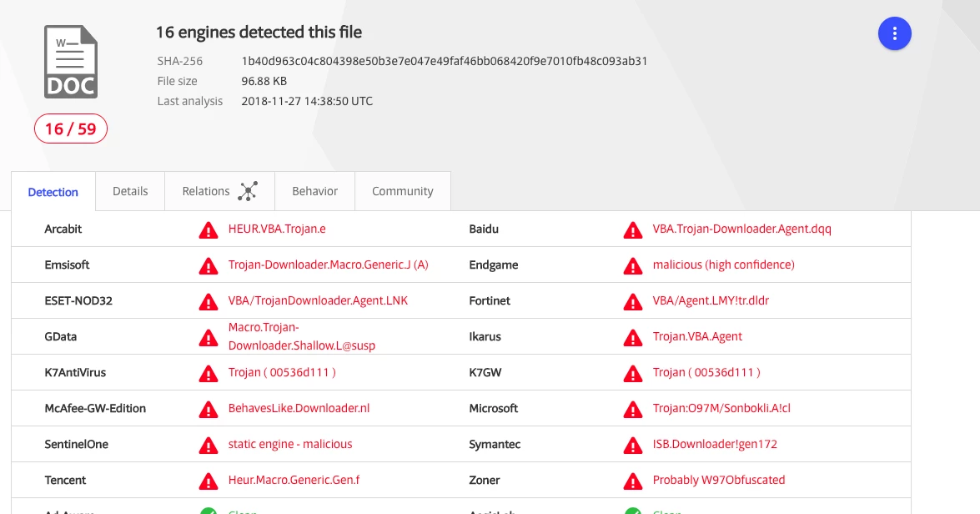Click the GData engine name
This screenshot has width=980, height=514.
[x=61, y=336]
